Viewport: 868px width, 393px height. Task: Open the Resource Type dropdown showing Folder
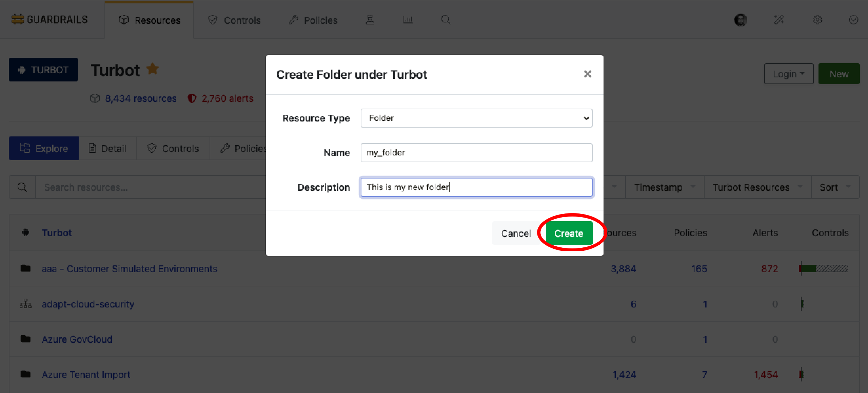[476, 118]
